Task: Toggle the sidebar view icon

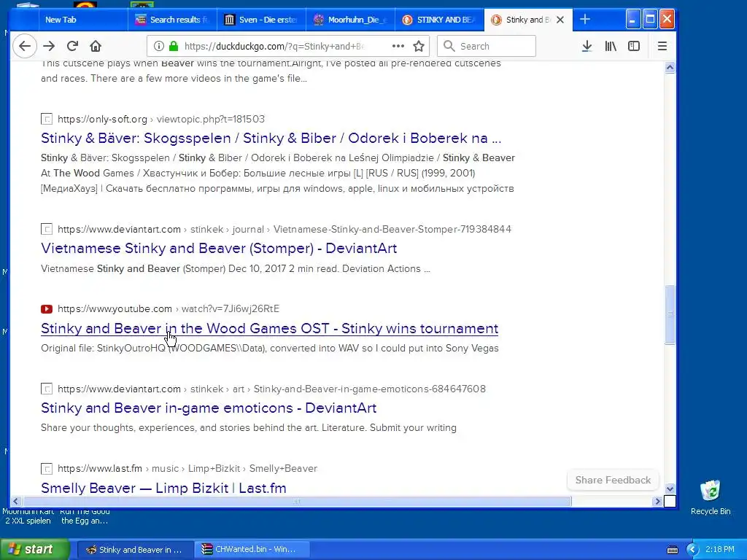Action: [x=634, y=46]
